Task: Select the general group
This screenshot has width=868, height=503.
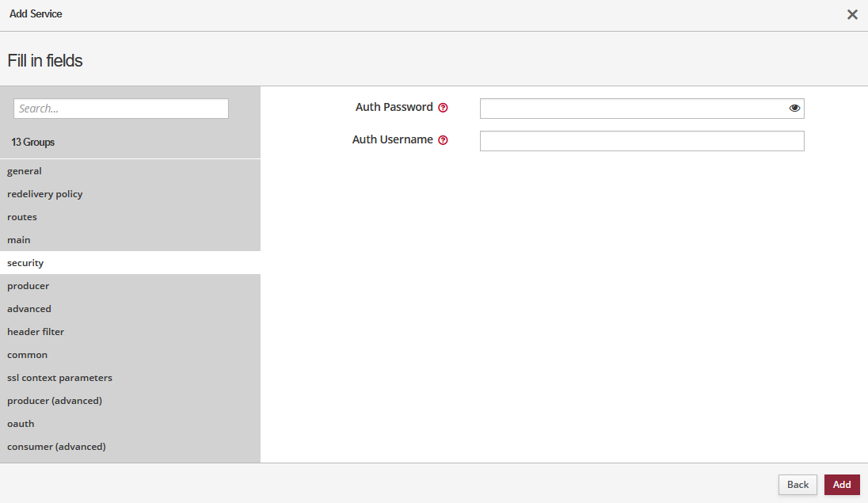Action: click(25, 171)
